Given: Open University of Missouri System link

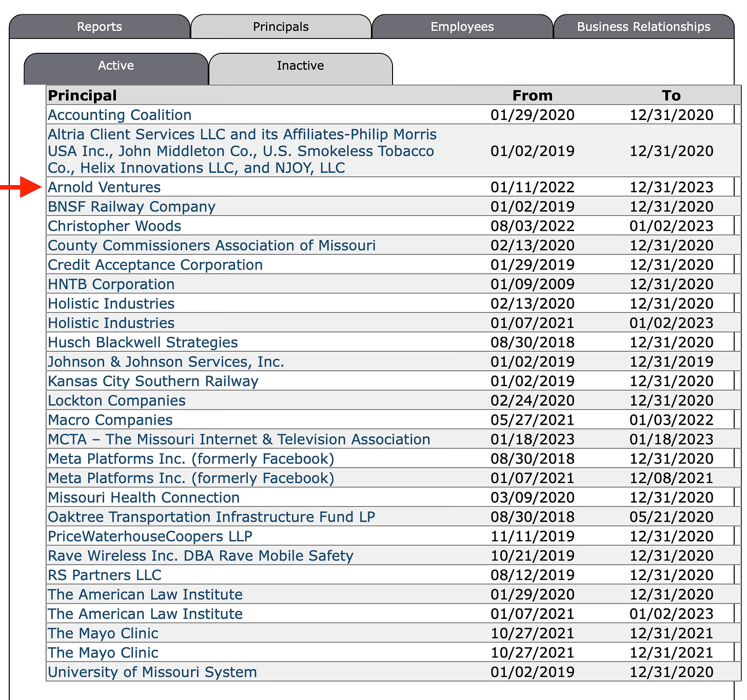Looking at the screenshot, I should (x=152, y=672).
